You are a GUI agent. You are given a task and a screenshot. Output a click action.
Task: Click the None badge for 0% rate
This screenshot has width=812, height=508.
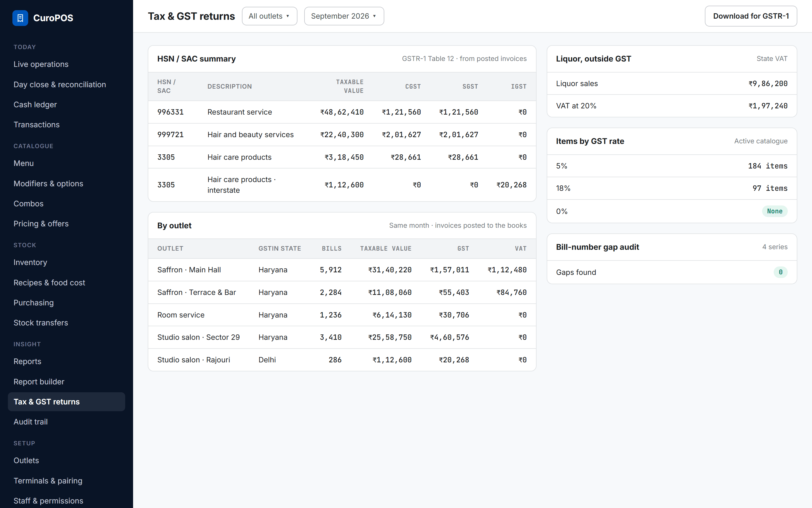coord(775,211)
